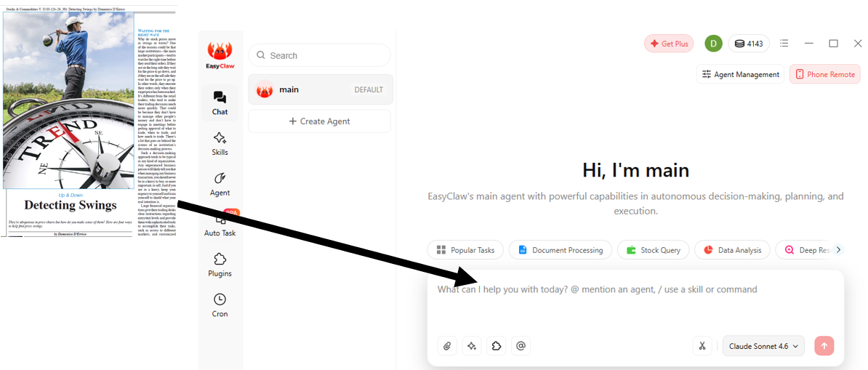Open the Plugins section in sidebar
The height and width of the screenshot is (370, 868).
pyautogui.click(x=220, y=265)
